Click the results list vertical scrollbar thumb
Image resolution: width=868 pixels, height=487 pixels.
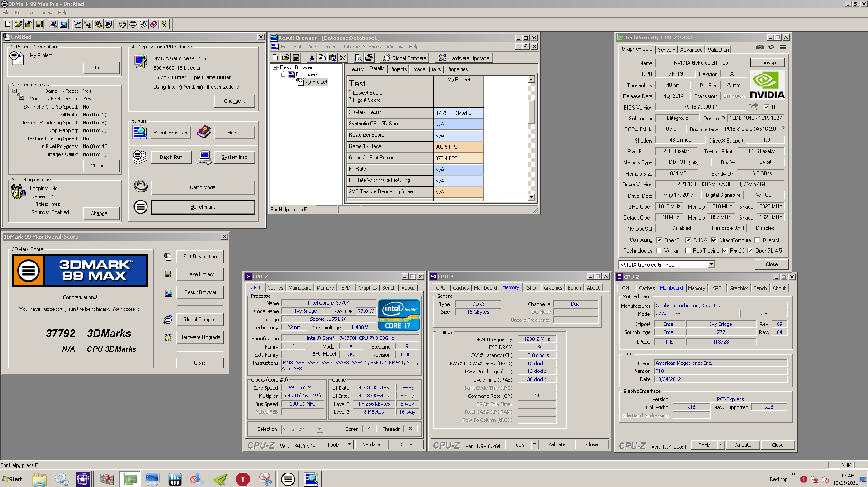[531, 112]
